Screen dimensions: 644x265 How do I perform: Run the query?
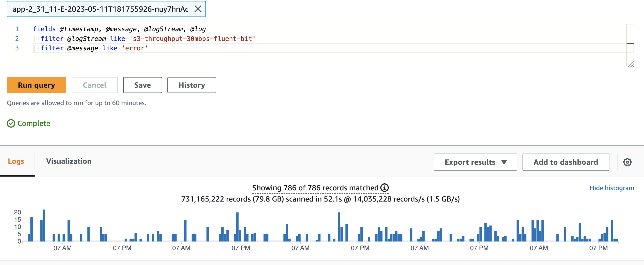click(x=37, y=85)
